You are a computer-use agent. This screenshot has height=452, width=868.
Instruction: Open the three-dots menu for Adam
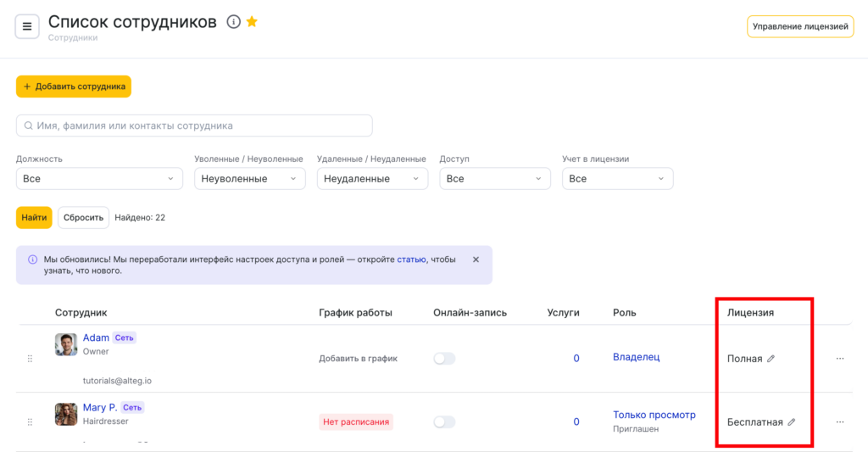pos(840,359)
